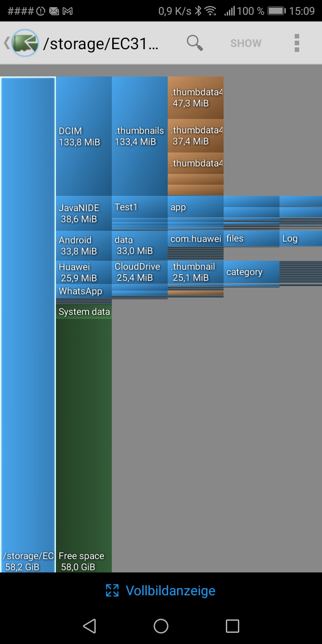Select the Free space 58,0 GiB block

pos(84,445)
